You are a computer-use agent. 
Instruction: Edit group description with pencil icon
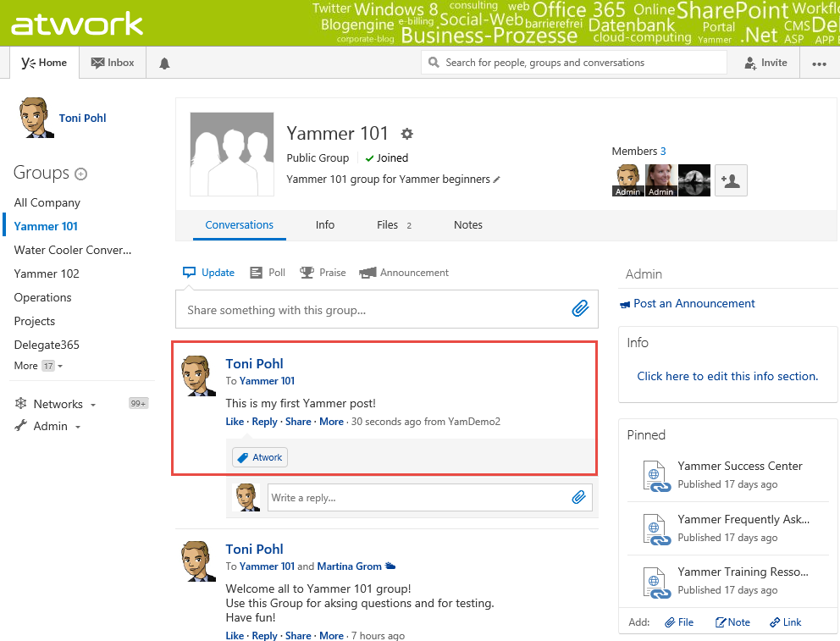[497, 180]
